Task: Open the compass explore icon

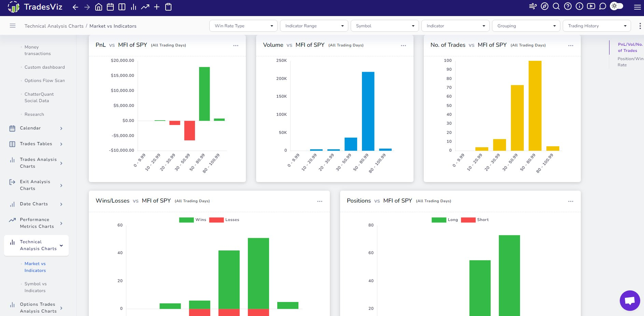Action: pos(545,6)
